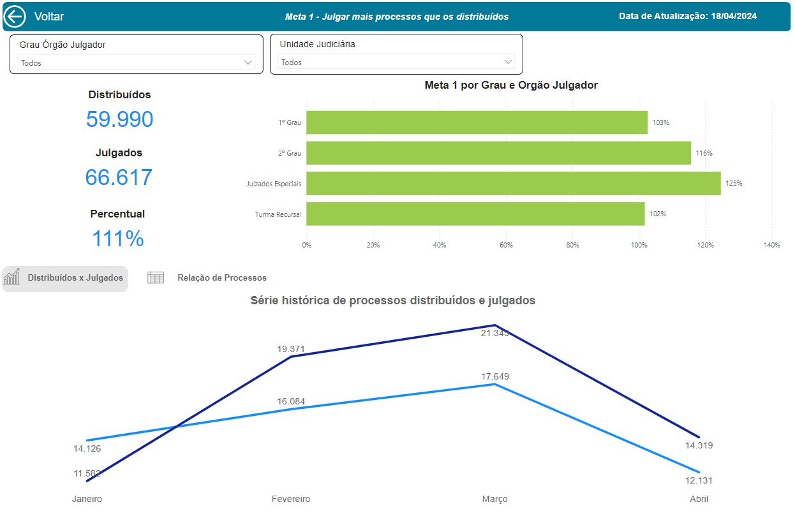Click the back arrow icon
Screen dimensions: 795x532
point(15,17)
